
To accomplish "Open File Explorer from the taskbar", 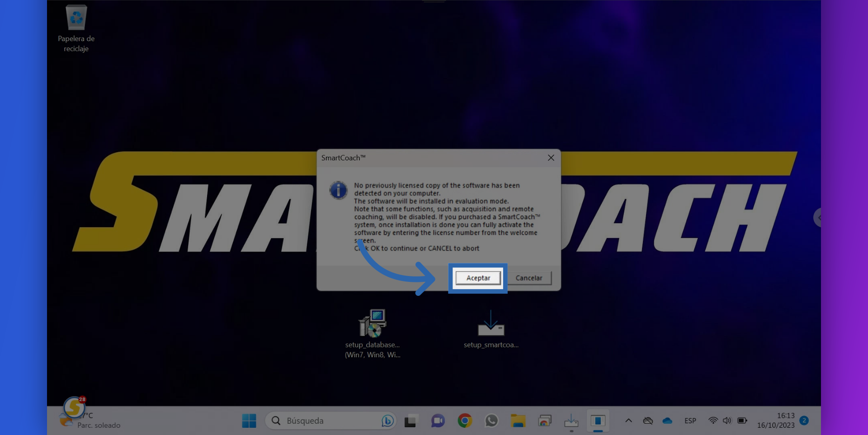I will [x=518, y=421].
